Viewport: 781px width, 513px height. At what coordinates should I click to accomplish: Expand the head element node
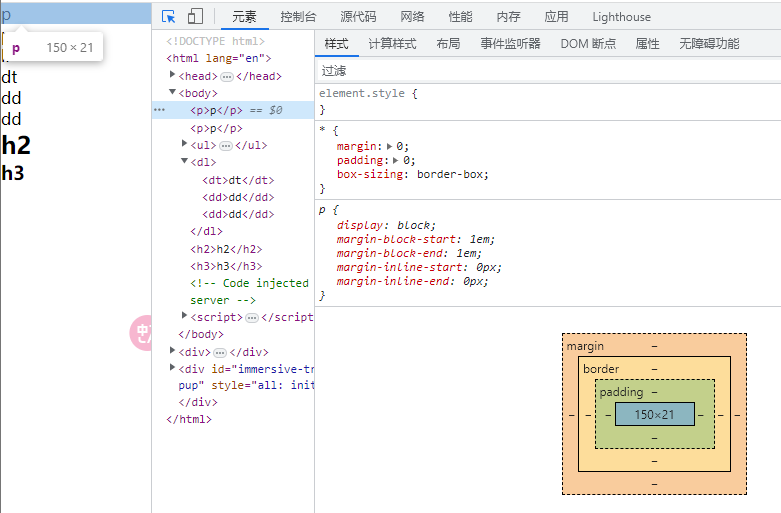pyautogui.click(x=173, y=75)
